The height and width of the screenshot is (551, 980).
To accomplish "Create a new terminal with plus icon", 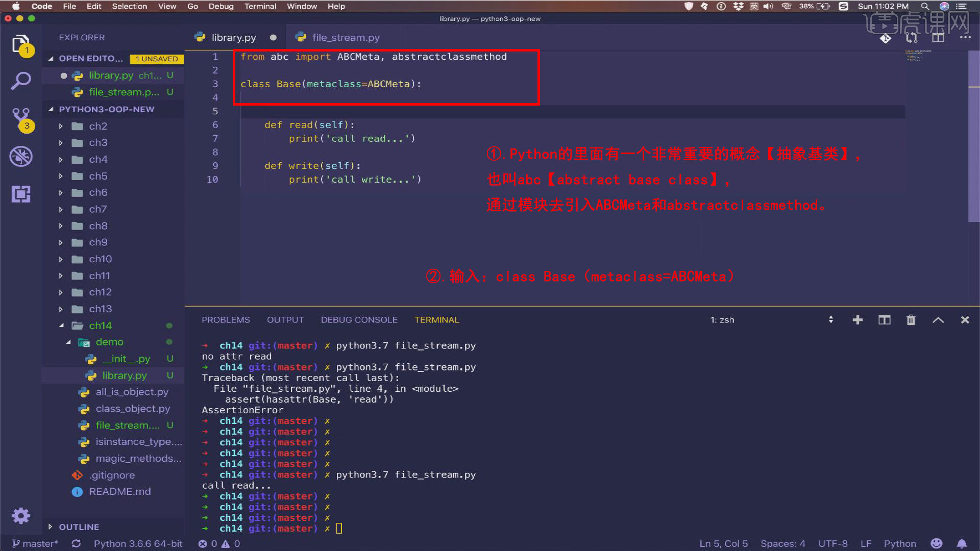I will point(857,320).
